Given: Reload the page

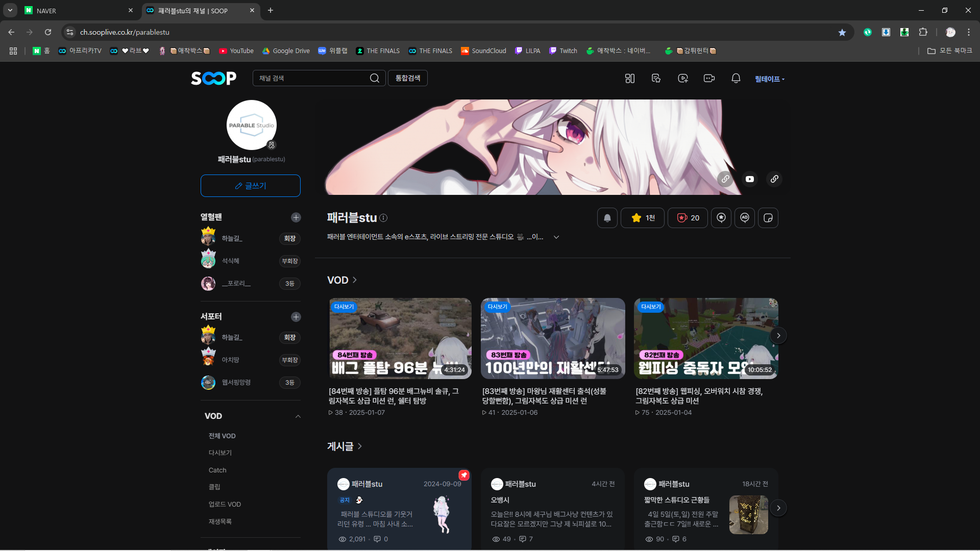Looking at the screenshot, I should click(x=48, y=32).
